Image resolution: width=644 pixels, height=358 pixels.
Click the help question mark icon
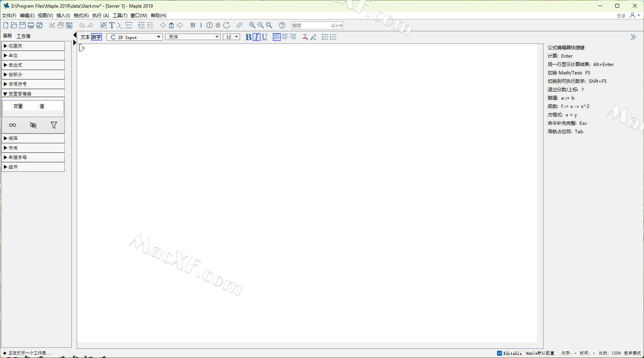(282, 25)
